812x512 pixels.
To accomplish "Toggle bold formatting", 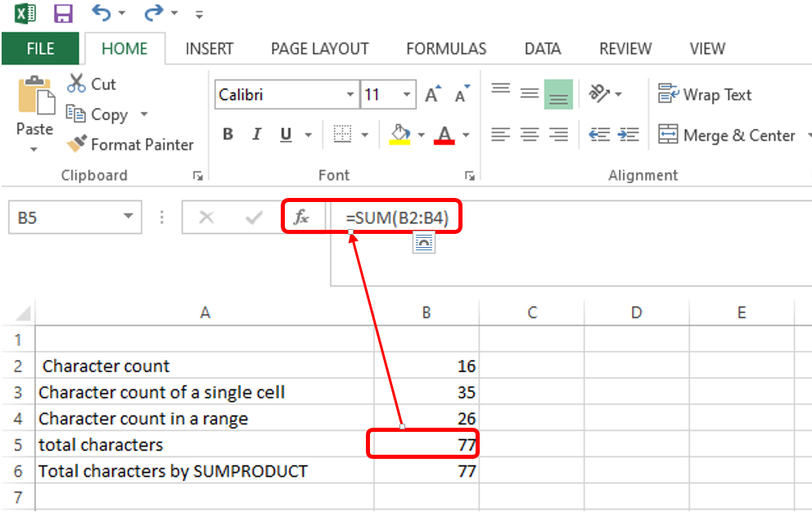I will click(228, 133).
